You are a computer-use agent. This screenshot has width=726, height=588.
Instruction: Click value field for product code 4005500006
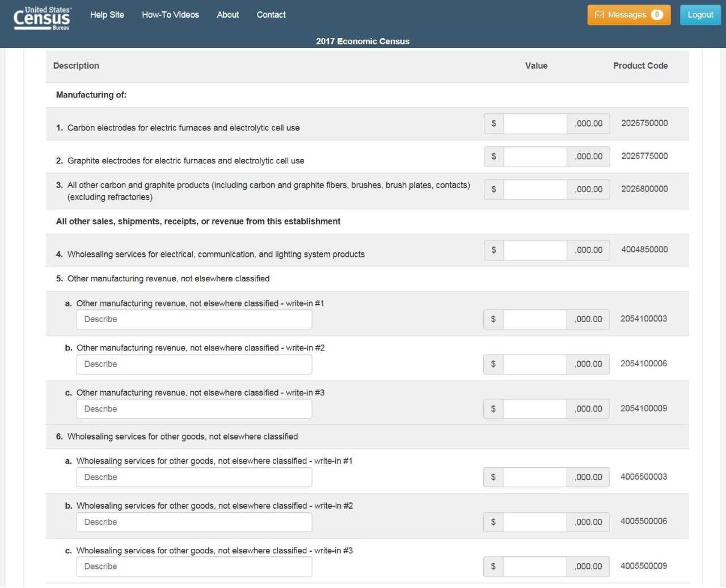534,522
